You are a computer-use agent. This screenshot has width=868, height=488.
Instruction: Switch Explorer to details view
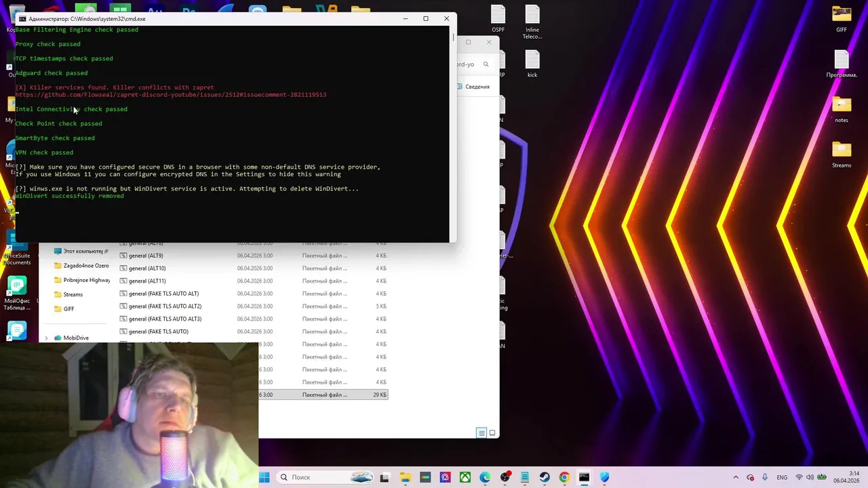(x=481, y=432)
